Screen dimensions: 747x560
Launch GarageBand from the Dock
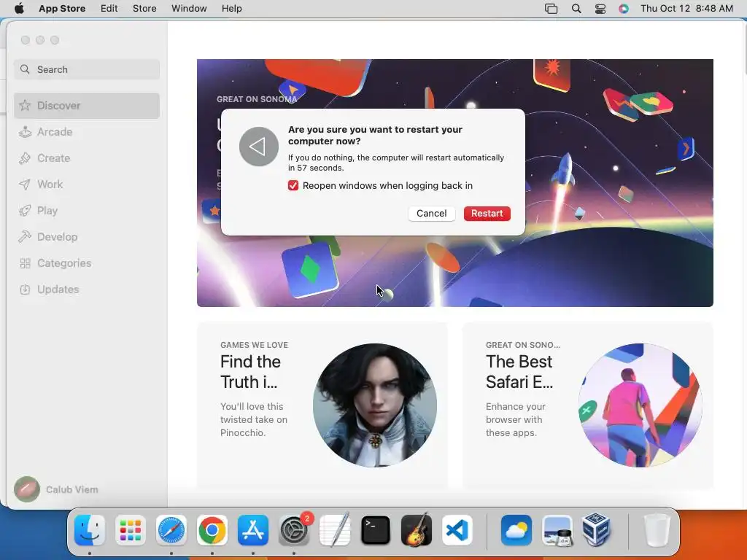417,530
